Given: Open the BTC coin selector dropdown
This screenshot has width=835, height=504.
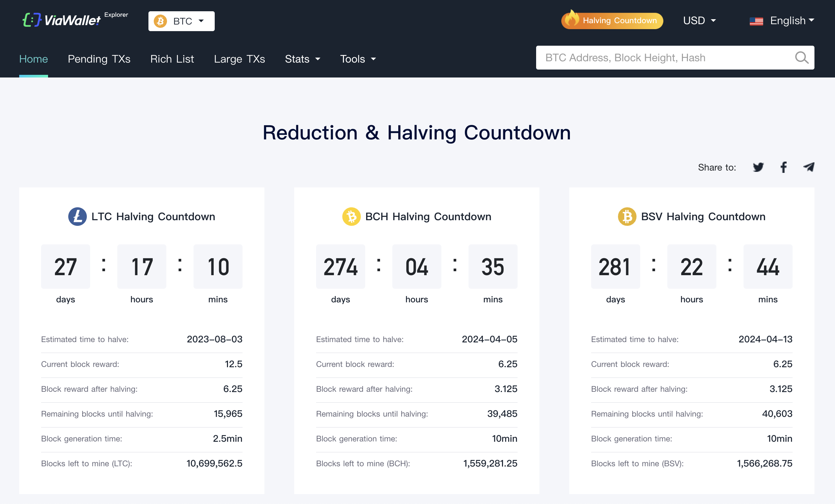Looking at the screenshot, I should tap(181, 21).
